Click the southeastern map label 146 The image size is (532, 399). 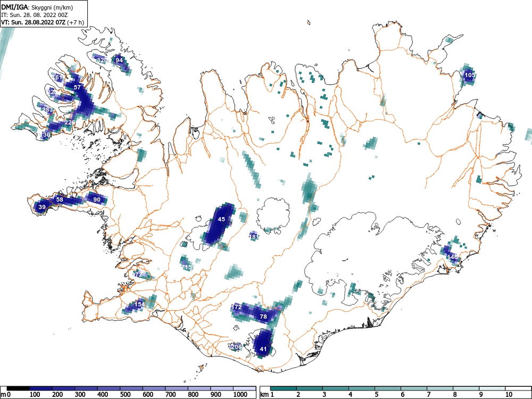coord(453,257)
